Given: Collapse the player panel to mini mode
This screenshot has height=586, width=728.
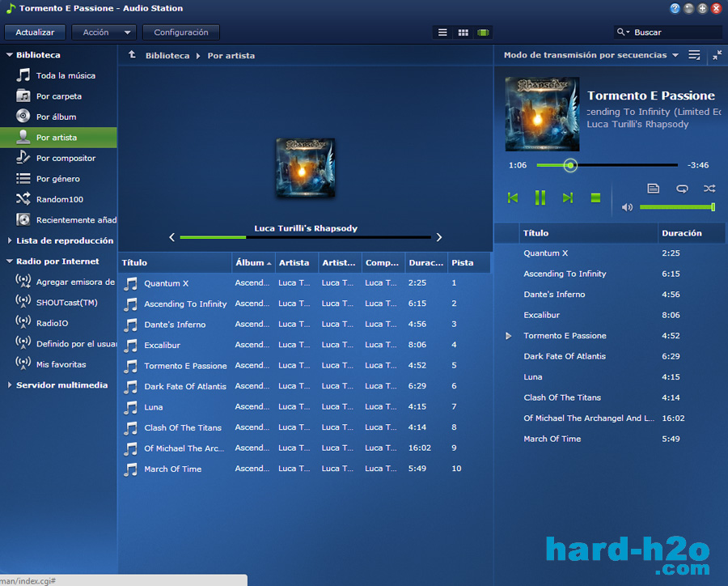Looking at the screenshot, I should 717,55.
